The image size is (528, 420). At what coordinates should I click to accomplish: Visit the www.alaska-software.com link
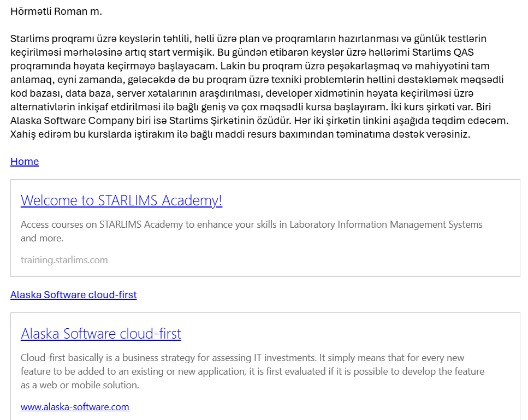pyautogui.click(x=75, y=407)
